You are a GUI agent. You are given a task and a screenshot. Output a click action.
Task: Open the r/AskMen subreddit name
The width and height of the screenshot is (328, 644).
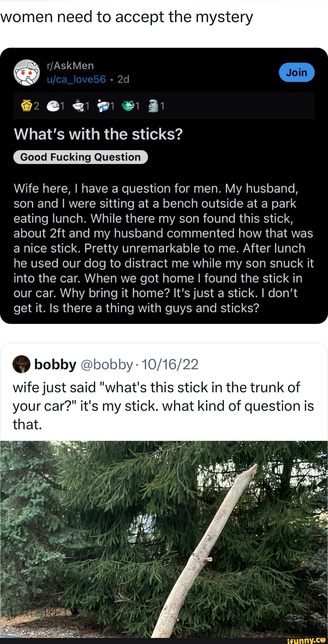(x=70, y=66)
